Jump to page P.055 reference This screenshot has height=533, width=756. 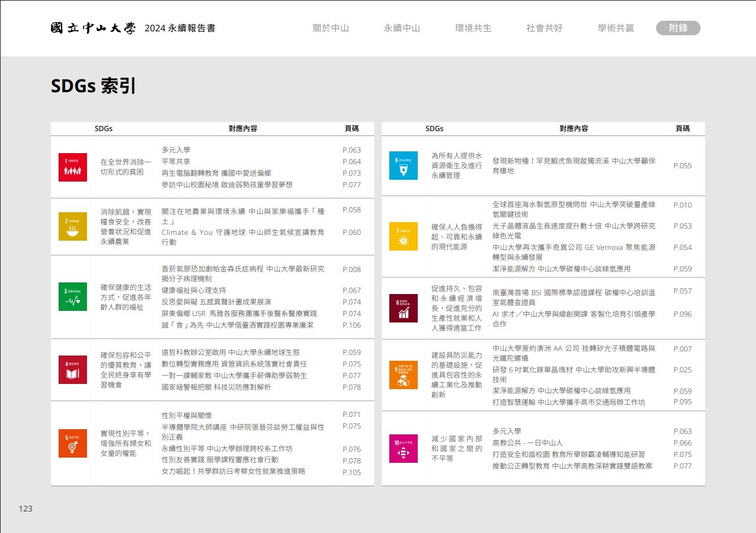[682, 166]
